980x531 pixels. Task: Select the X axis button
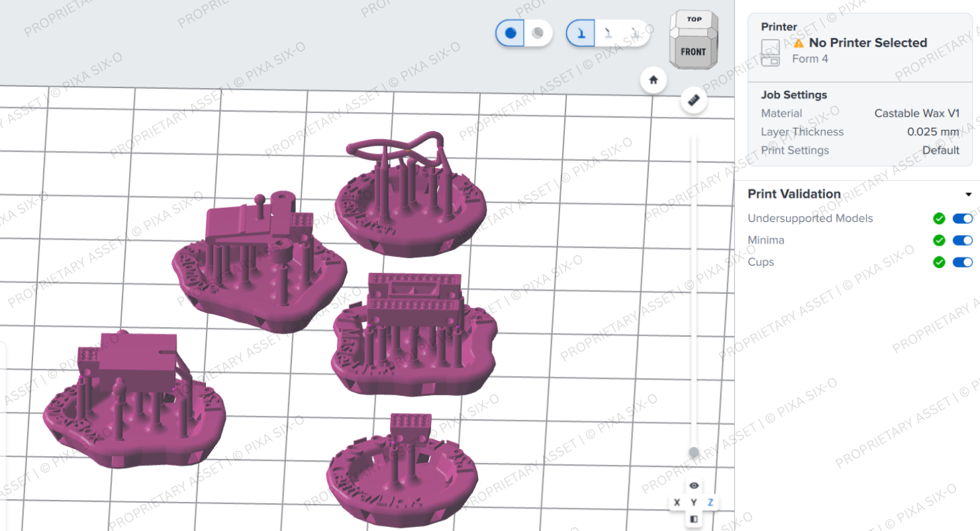[677, 503]
